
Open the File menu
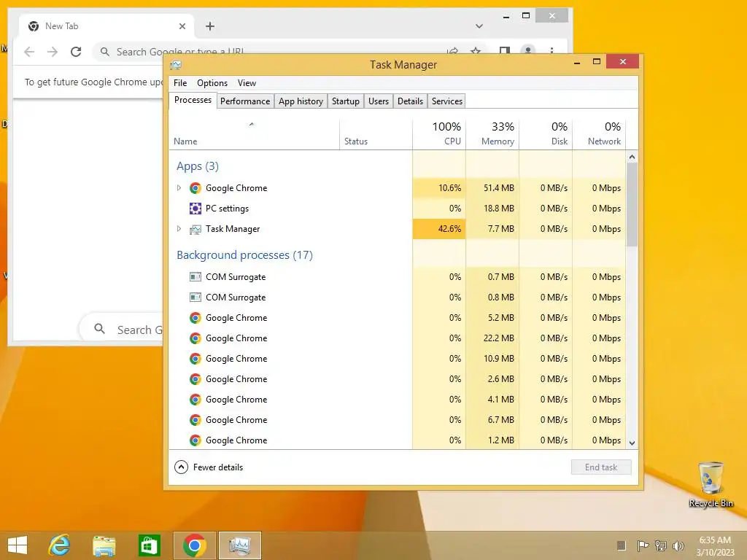tap(180, 83)
